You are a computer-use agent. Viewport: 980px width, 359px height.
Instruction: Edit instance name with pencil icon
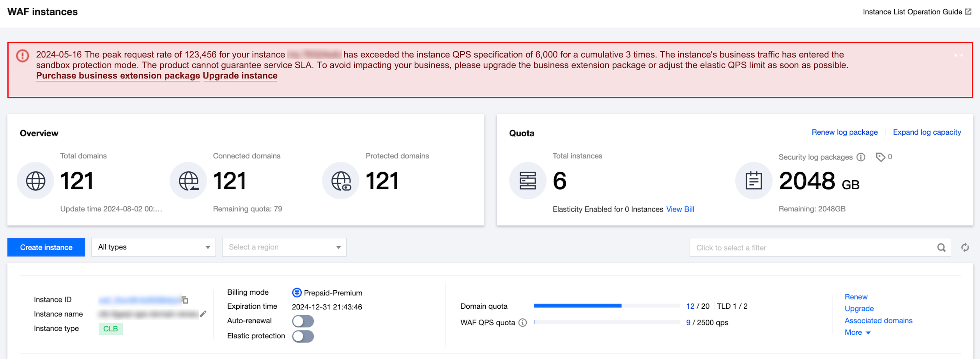[x=203, y=314]
